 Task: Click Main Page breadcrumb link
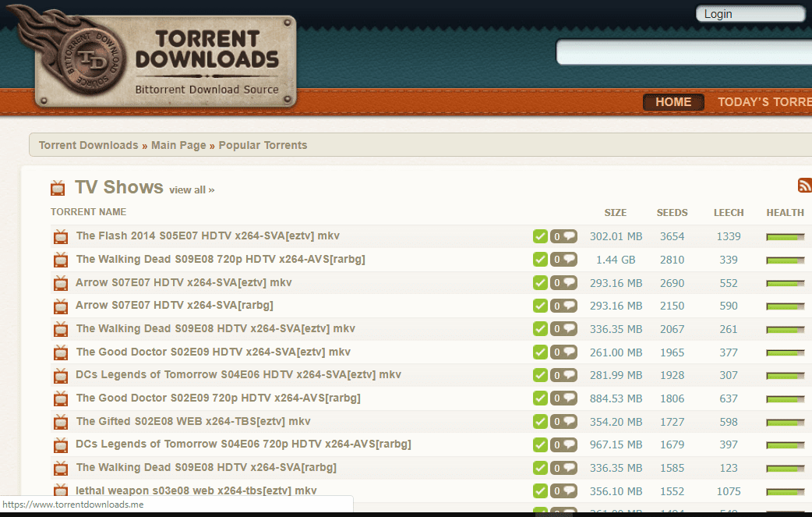point(178,145)
